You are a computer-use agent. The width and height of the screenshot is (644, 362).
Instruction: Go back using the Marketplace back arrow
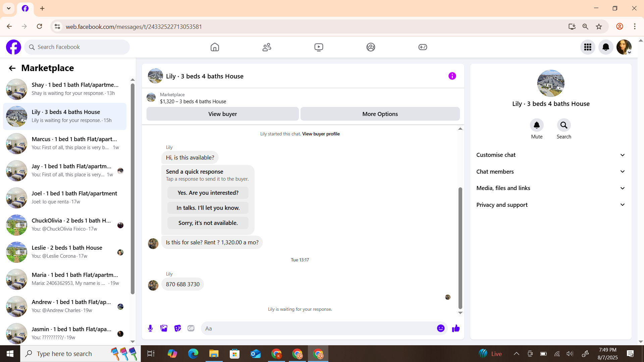pyautogui.click(x=12, y=68)
